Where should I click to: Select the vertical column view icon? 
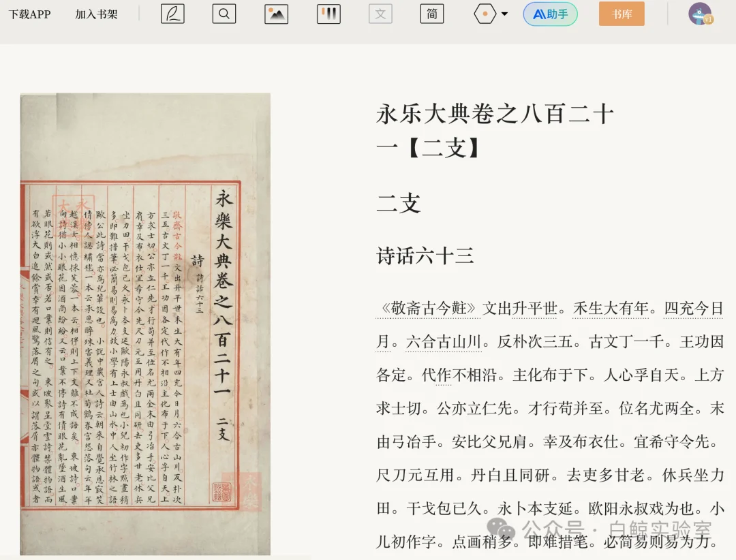[328, 14]
